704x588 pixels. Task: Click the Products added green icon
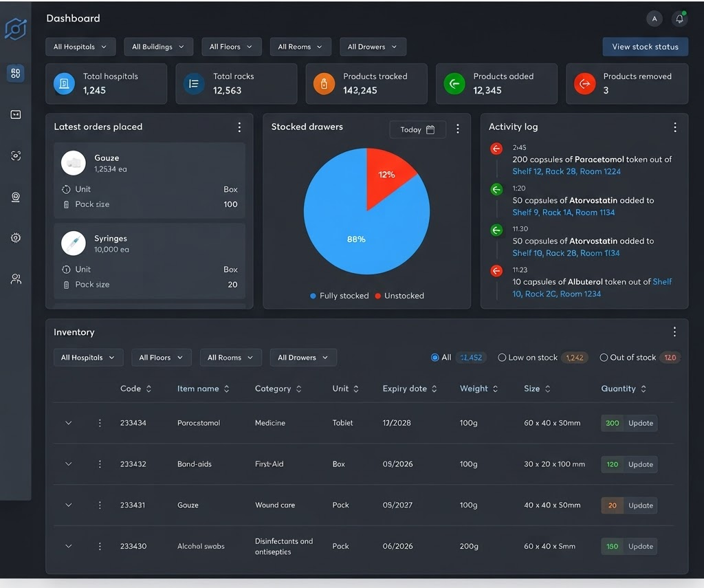[x=454, y=83]
